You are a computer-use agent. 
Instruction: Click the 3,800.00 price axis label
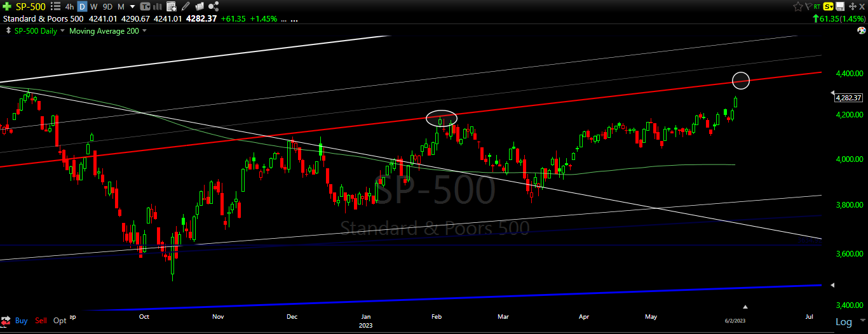pyautogui.click(x=850, y=205)
